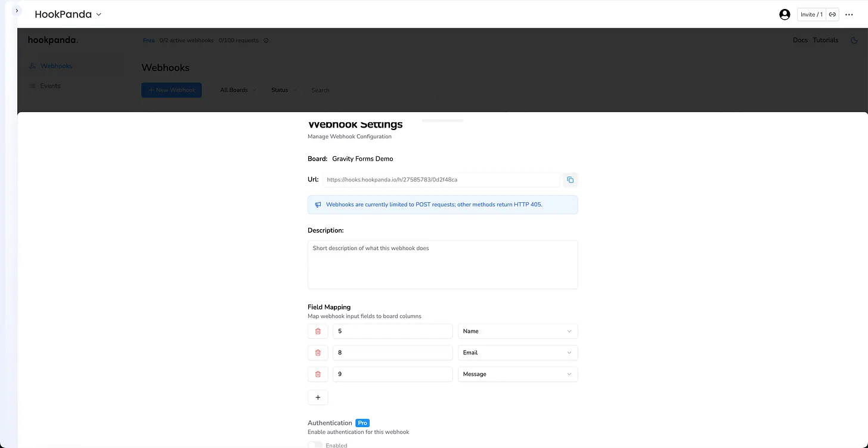Toggle dark mode moon icon
This screenshot has height=448, width=868.
point(854,41)
